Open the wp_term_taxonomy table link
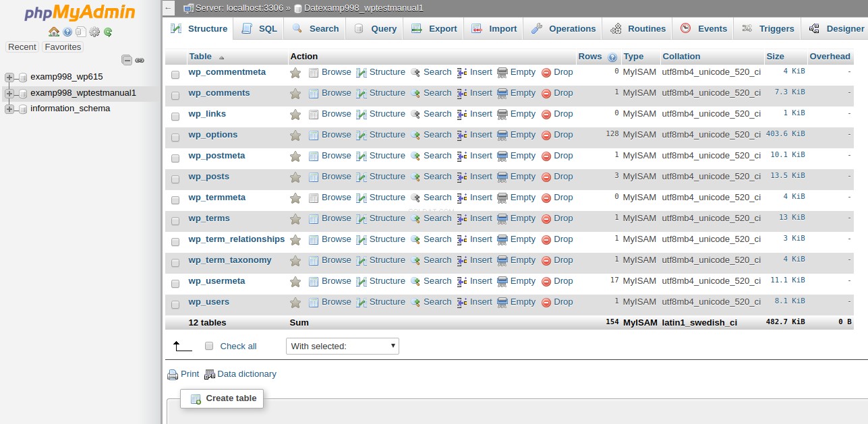This screenshot has width=868, height=424. click(x=230, y=260)
